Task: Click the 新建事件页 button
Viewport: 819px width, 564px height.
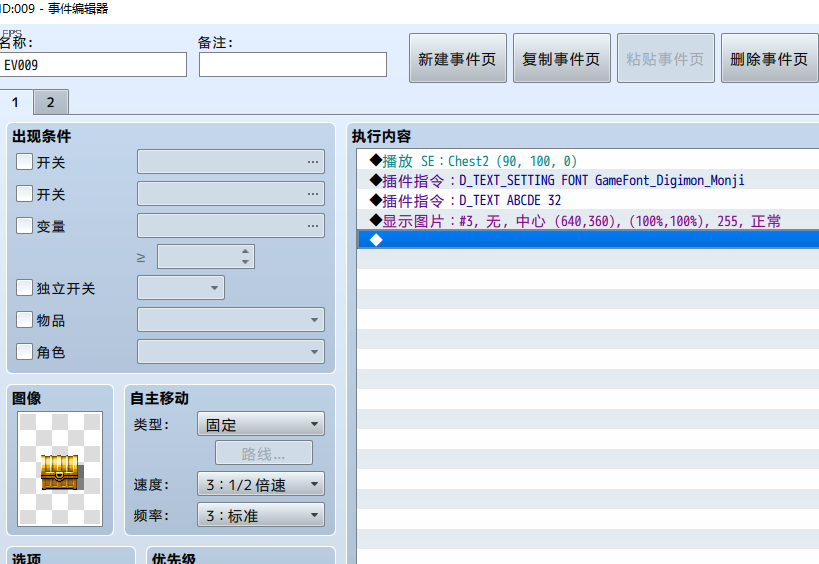Action: click(458, 58)
